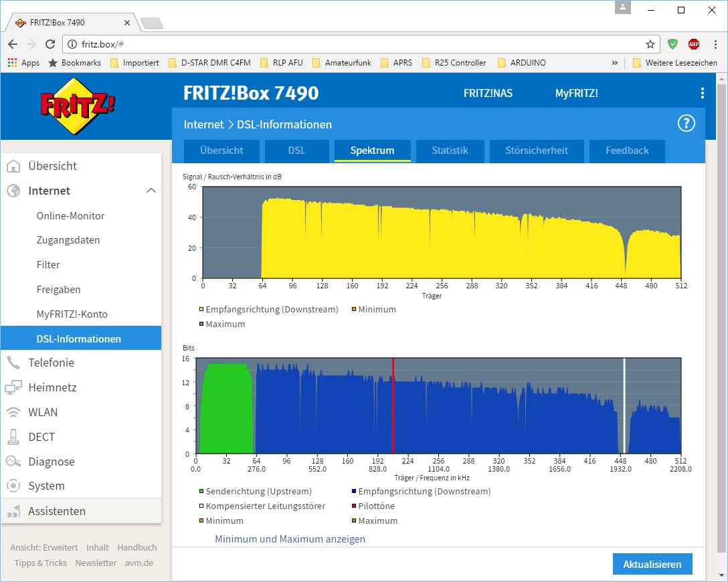Viewport: 728px width, 582px height.
Task: Open MyFRITZ! in header
Action: click(577, 93)
